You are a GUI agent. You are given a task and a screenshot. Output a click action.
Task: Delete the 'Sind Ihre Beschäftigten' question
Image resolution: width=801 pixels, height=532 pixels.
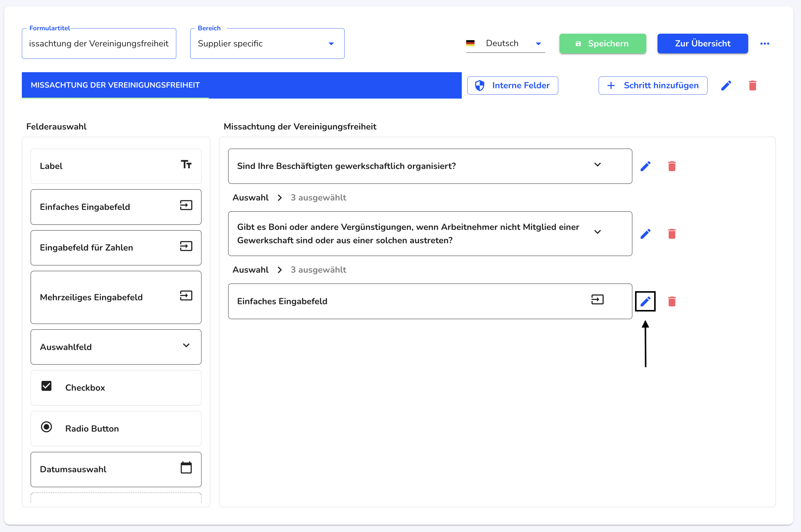point(672,166)
